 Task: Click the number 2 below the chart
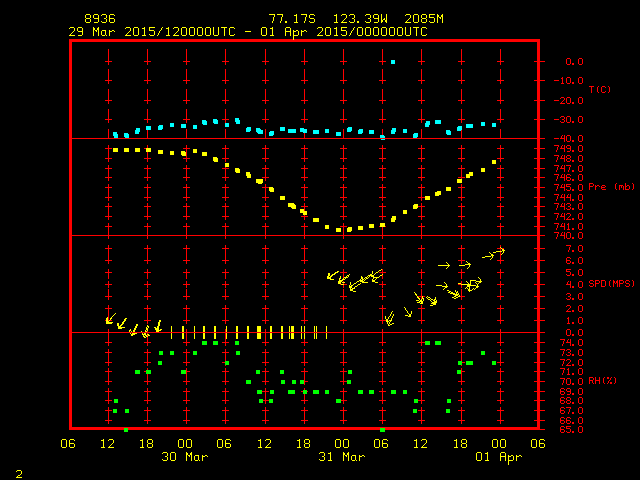pyautogui.click(x=19, y=474)
